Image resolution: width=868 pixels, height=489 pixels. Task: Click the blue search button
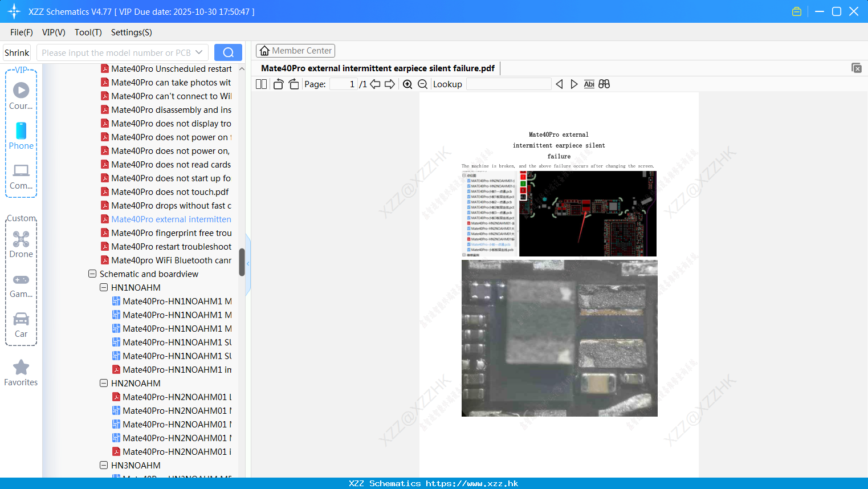[228, 52]
